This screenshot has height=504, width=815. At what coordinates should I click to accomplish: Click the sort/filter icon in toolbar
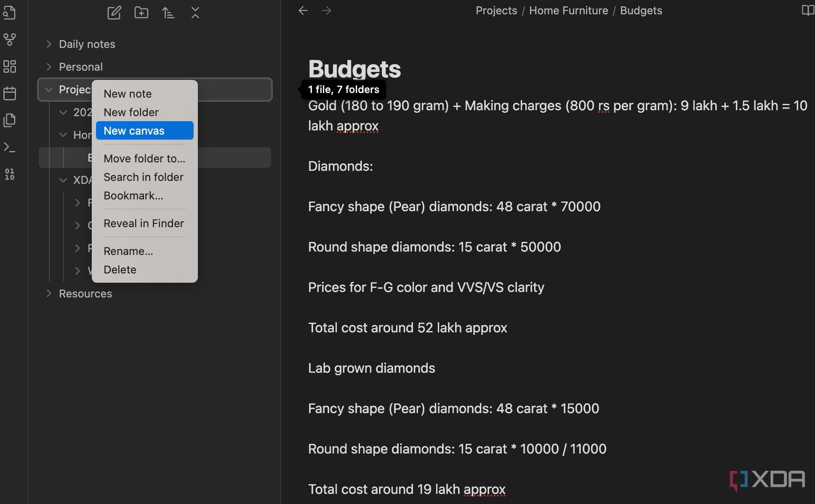click(x=168, y=12)
